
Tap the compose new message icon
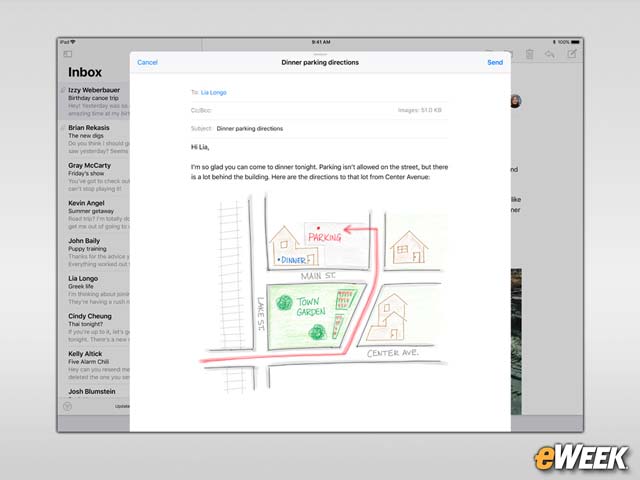pos(572,53)
